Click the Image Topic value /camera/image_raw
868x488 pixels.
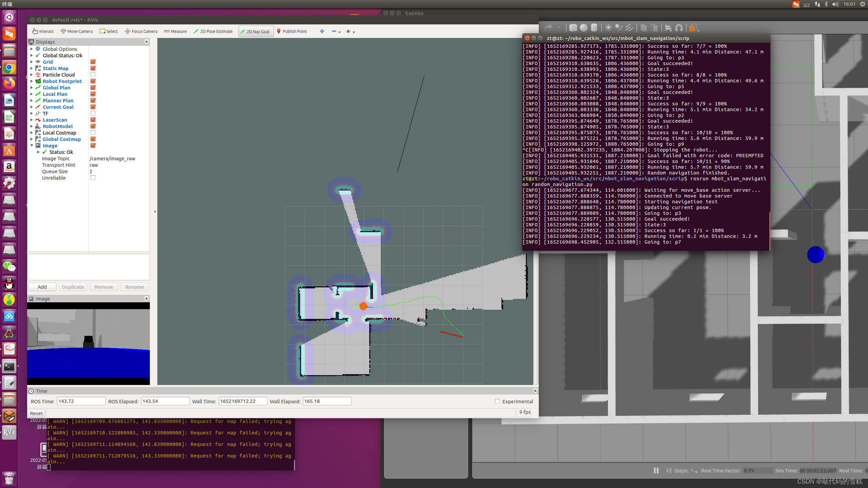pos(112,158)
